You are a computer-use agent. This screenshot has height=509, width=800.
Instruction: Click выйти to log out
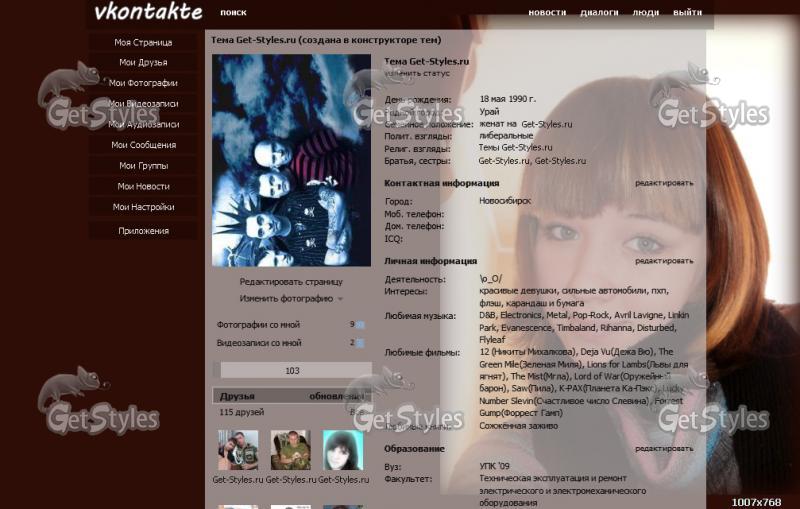coord(687,13)
